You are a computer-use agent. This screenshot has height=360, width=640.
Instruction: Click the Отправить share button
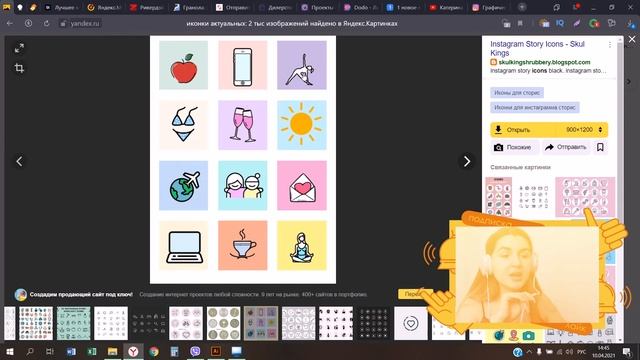click(566, 147)
